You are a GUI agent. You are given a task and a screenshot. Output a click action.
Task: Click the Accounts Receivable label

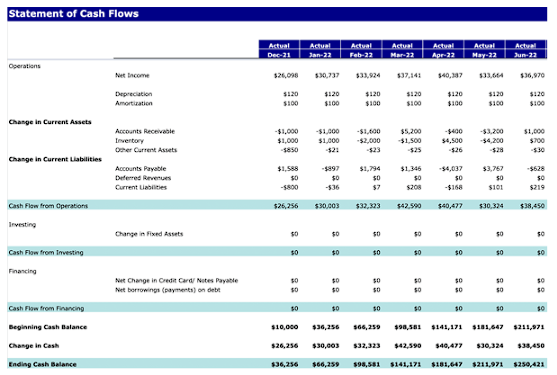coord(145,131)
